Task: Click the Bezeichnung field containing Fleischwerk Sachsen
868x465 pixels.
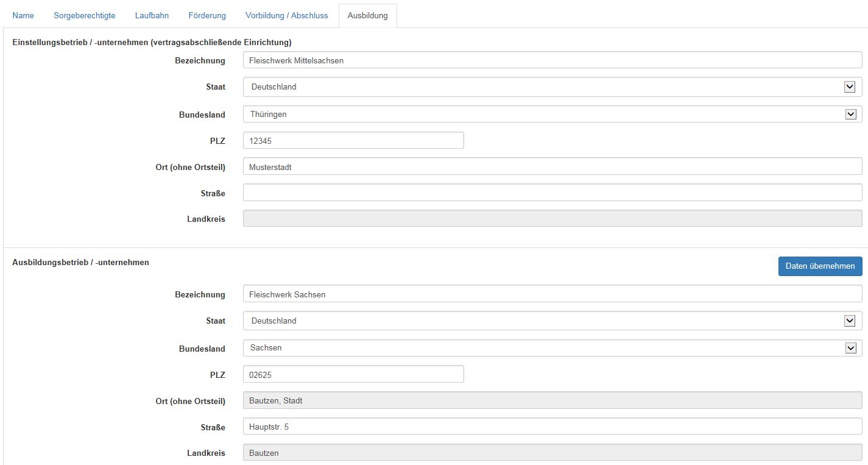Action: click(x=552, y=294)
